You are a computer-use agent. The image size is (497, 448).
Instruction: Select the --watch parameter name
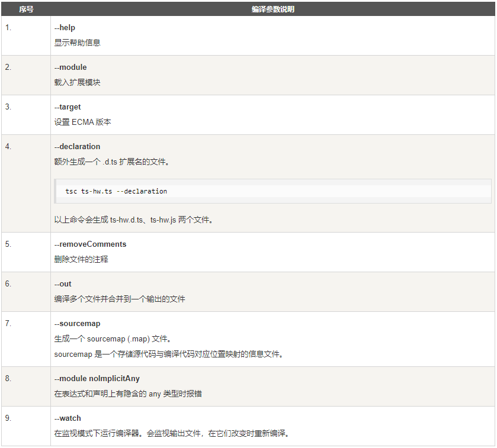tap(68, 418)
